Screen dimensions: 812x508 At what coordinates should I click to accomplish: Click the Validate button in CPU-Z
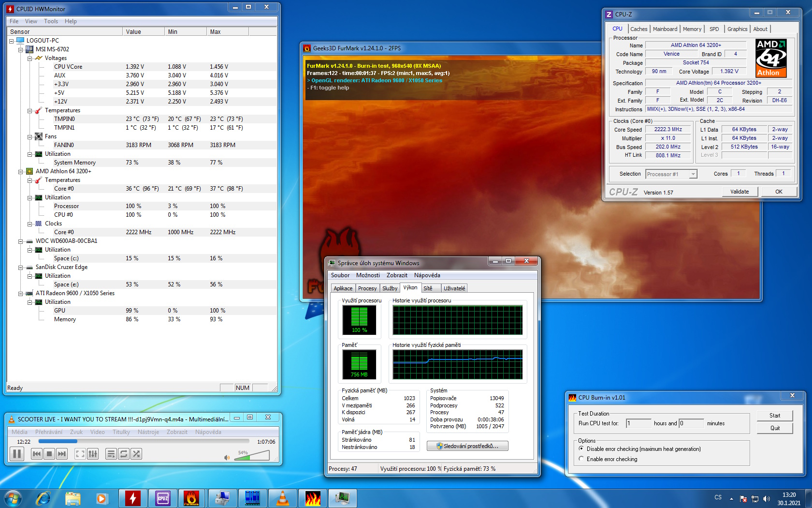739,192
